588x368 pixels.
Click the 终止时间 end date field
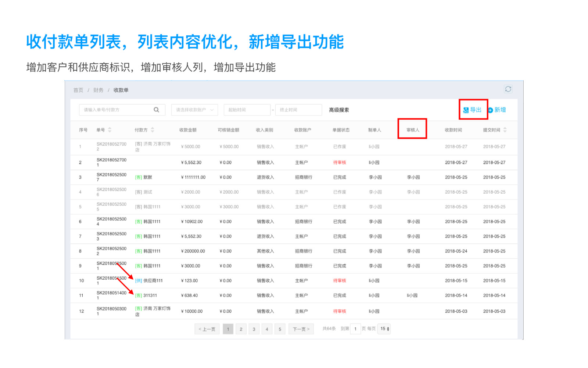[298, 110]
